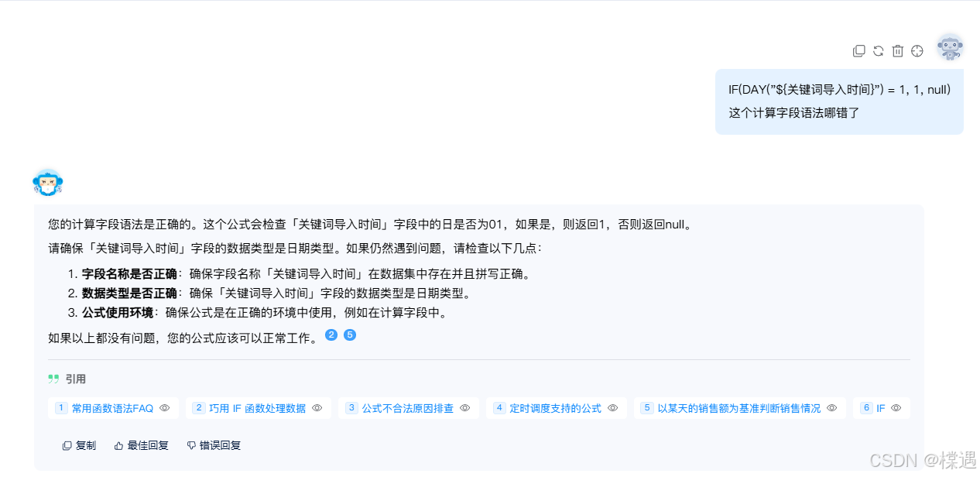Viewport: 980px width, 477px height.
Task: Click the eye icon next to the IF reference
Action: pyautogui.click(x=896, y=408)
